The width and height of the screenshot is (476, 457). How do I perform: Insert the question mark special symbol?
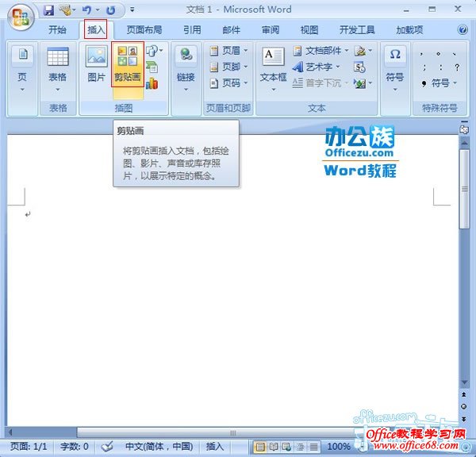[x=457, y=67]
